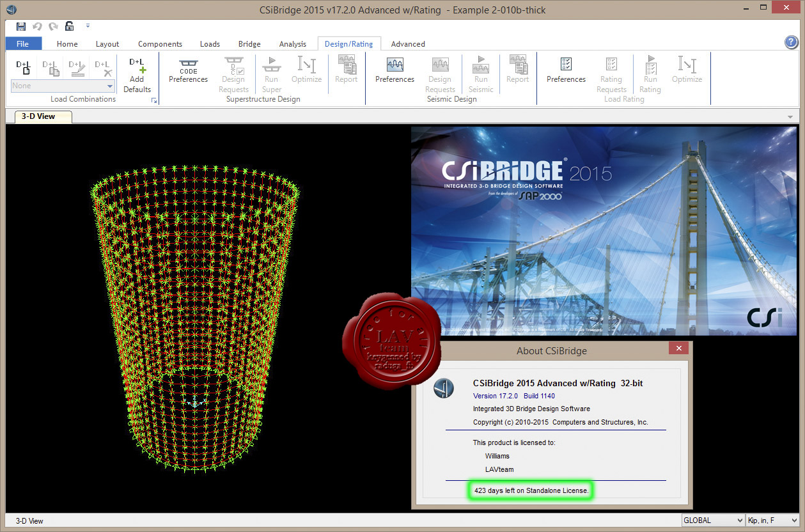Screen dimensions: 805x532
Task: Click the Rating Requests icon
Action: point(611,75)
